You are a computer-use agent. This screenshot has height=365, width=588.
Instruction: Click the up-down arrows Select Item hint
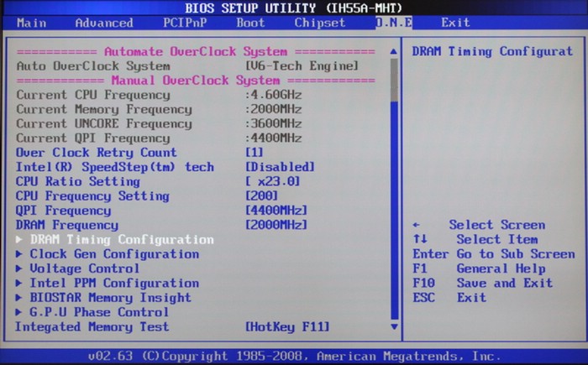point(475,239)
